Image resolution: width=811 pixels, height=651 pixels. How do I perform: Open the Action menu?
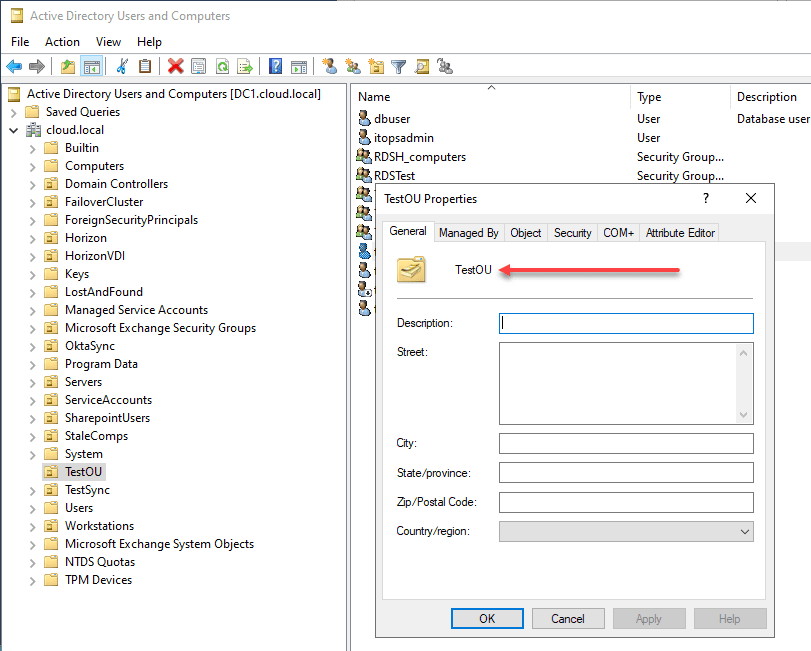62,42
